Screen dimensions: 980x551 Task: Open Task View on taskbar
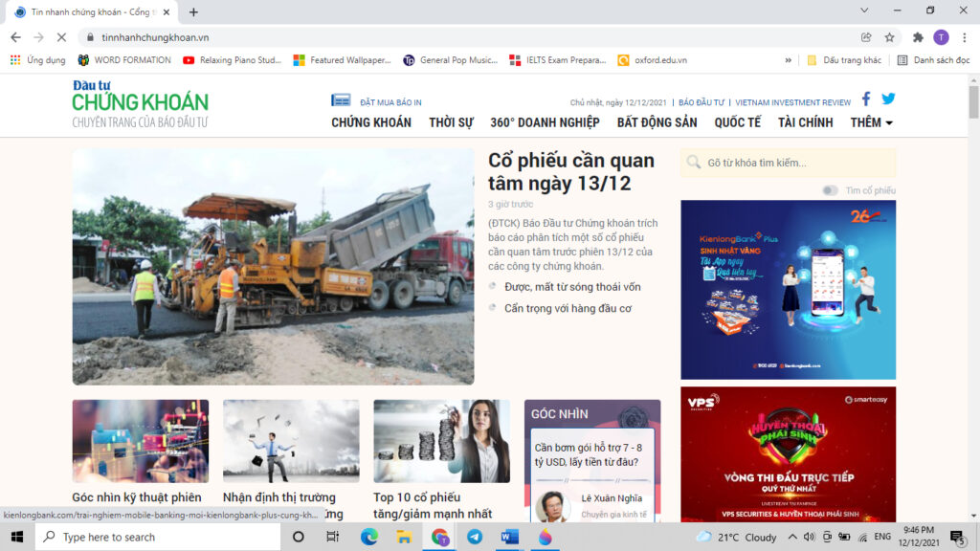pyautogui.click(x=332, y=537)
